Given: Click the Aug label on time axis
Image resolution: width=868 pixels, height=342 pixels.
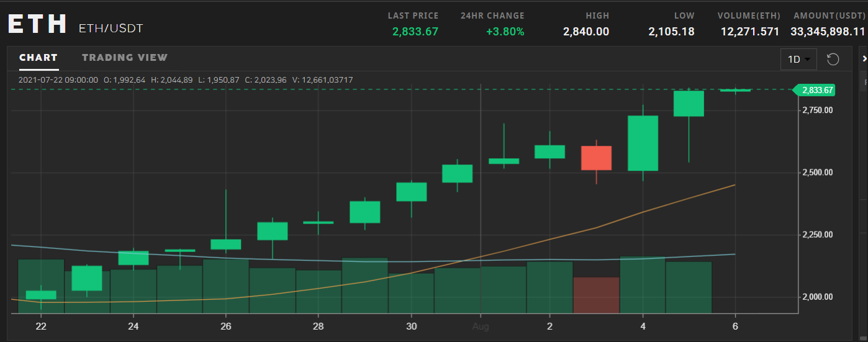Looking at the screenshot, I should tap(481, 326).
